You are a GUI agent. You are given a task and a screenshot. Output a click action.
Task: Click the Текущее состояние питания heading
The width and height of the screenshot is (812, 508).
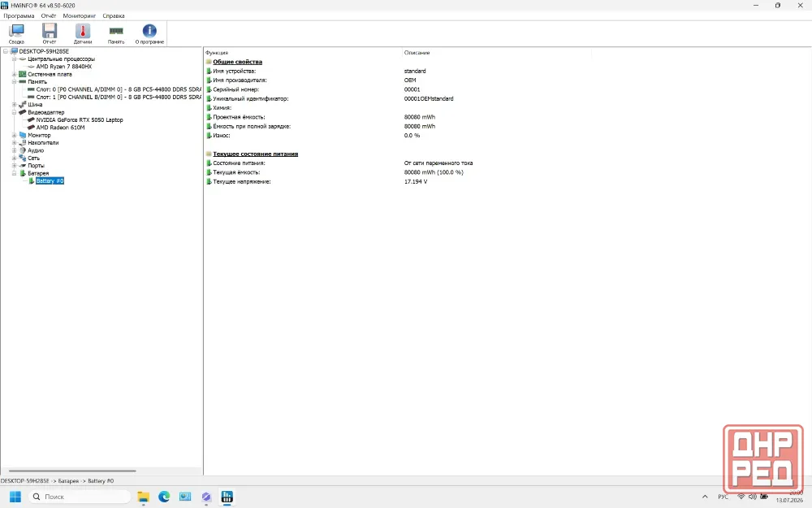[x=255, y=154]
